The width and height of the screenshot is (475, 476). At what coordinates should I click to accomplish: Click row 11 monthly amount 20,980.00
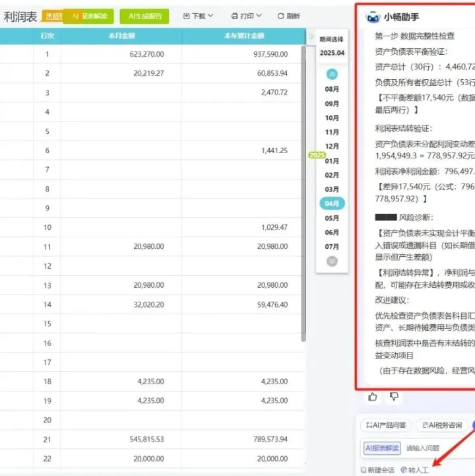pyautogui.click(x=148, y=246)
